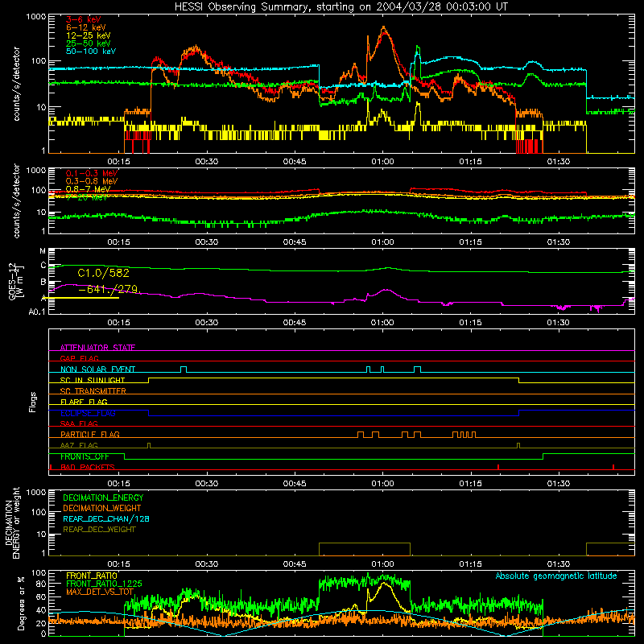Pick the 50-100 keV legend label
644x644 pixels.
click(x=90, y=52)
